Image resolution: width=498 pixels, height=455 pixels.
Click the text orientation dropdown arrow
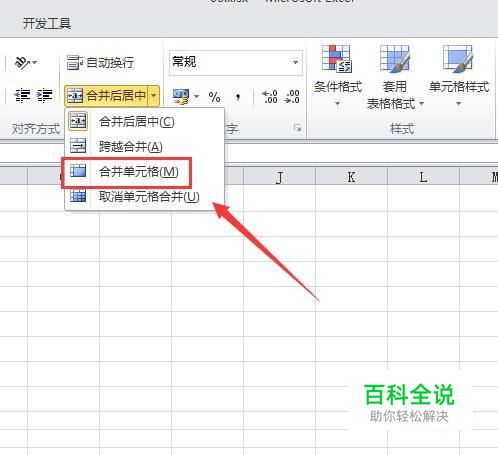pyautogui.click(x=35, y=62)
